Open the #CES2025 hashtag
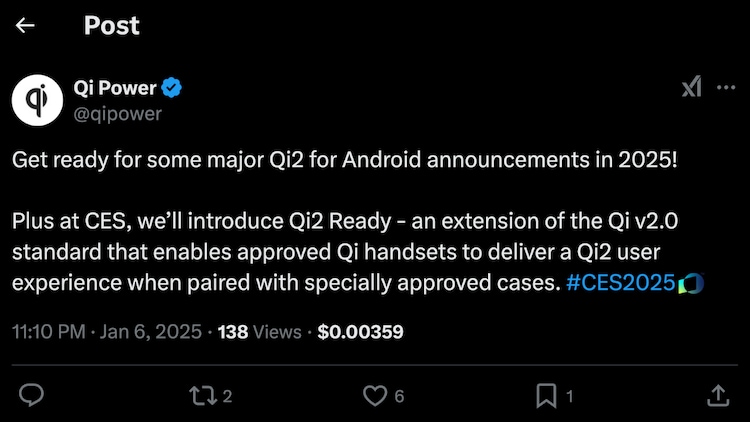Image resolution: width=750 pixels, height=422 pixels. pyautogui.click(x=620, y=282)
